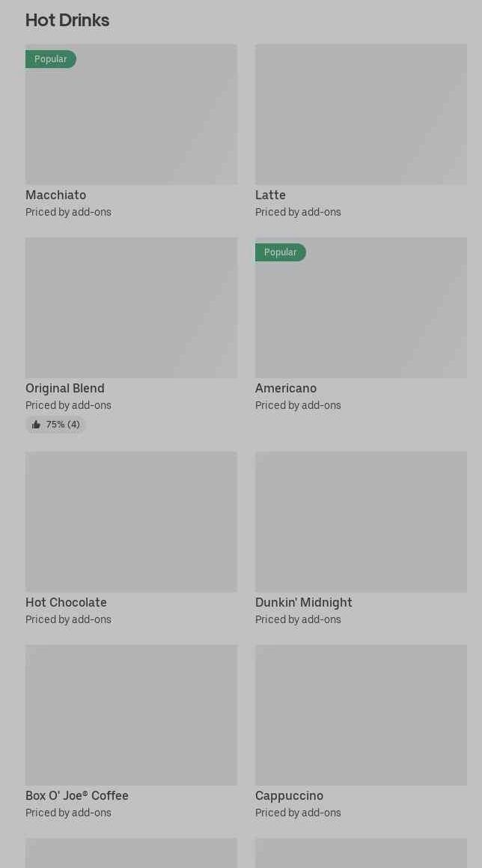Click the Hot Chocolate title
The width and height of the screenshot is (482, 868).
[66, 603]
